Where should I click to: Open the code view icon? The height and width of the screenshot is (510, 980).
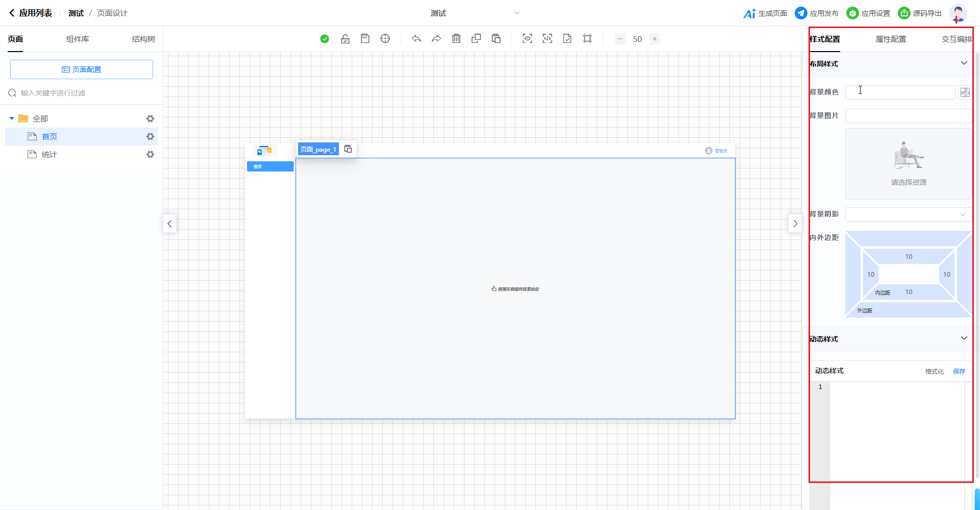tap(547, 39)
